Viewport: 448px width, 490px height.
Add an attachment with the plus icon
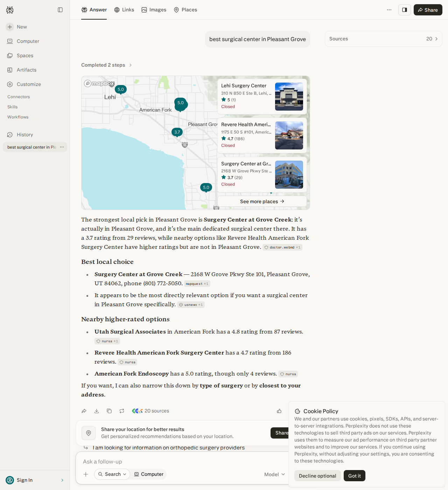86,474
